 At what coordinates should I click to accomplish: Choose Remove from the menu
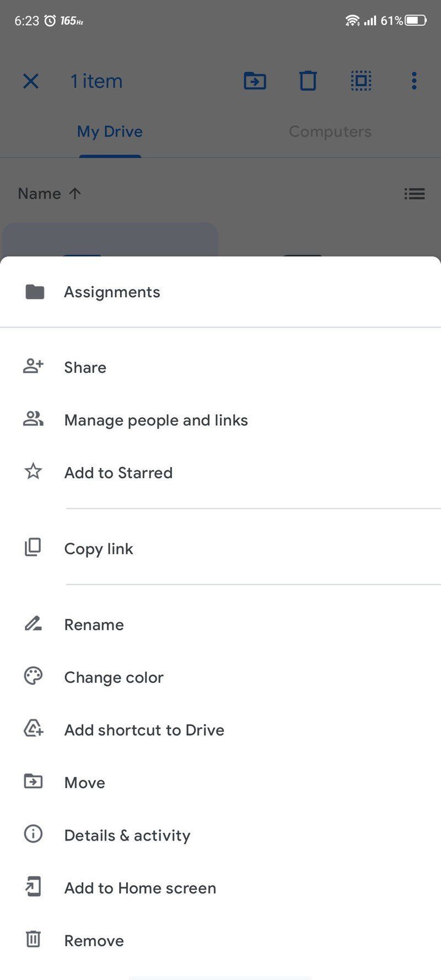point(94,940)
